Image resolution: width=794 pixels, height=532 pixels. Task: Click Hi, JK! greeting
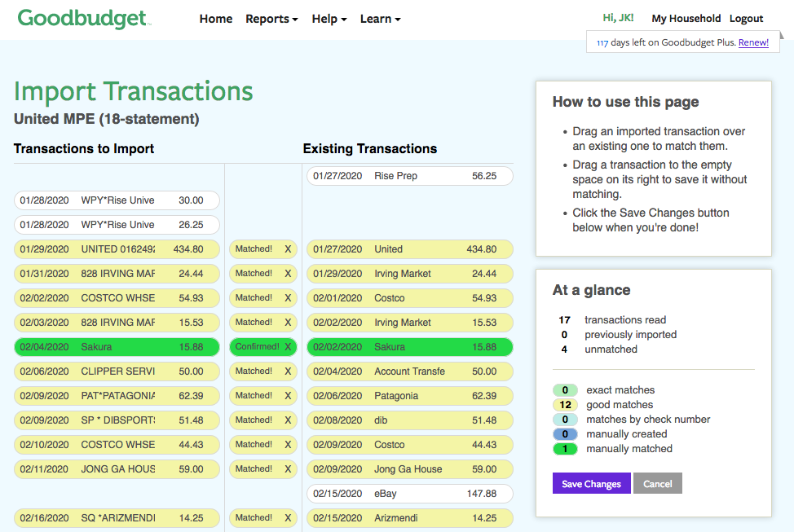pyautogui.click(x=618, y=18)
